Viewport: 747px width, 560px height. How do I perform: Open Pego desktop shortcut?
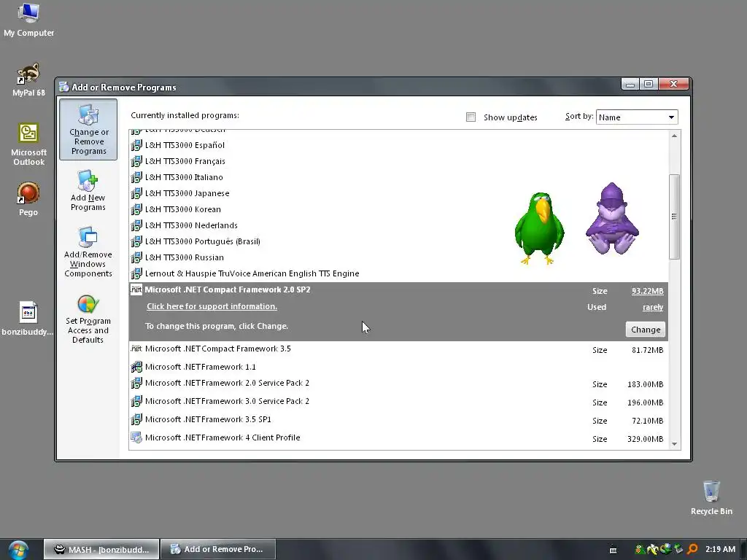click(28, 200)
